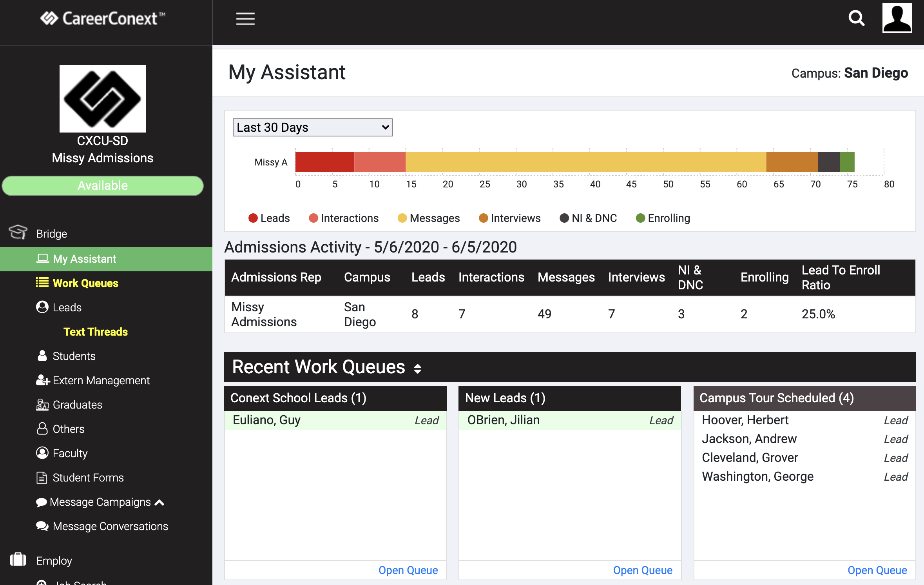Screen dimensions: 924x585
Task: Open the Employ menu section
Action: [54, 561]
